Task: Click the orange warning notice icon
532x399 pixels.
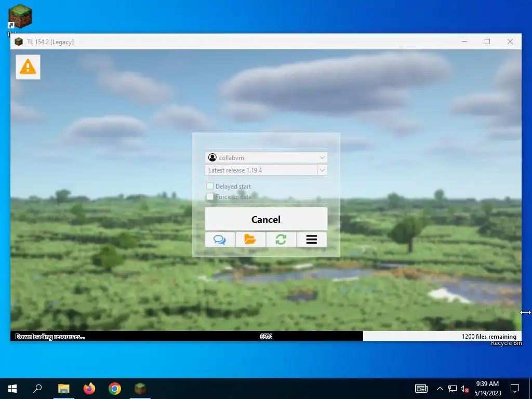Action: (x=28, y=67)
